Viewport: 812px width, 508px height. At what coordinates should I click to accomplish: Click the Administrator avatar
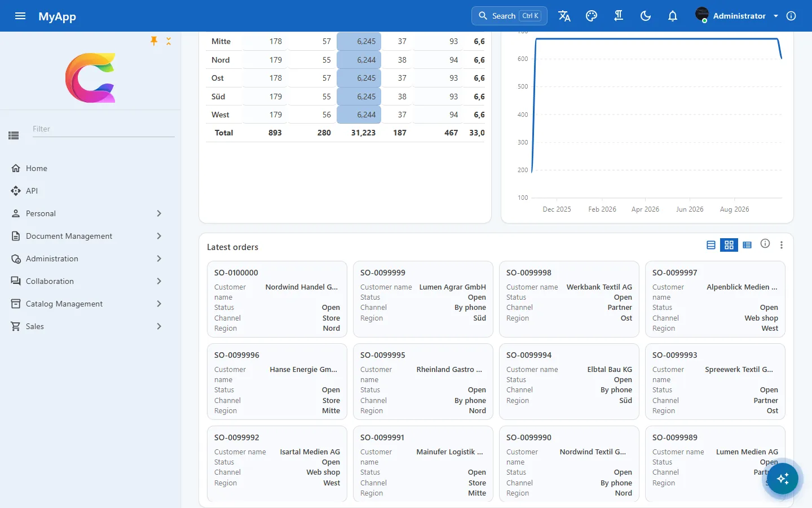[x=702, y=15]
